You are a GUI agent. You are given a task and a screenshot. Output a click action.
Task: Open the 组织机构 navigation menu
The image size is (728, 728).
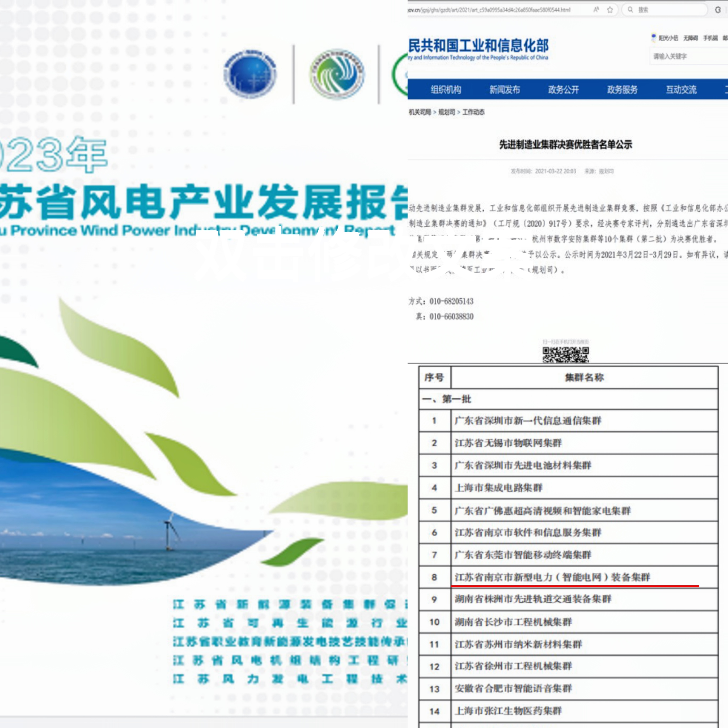(x=446, y=90)
